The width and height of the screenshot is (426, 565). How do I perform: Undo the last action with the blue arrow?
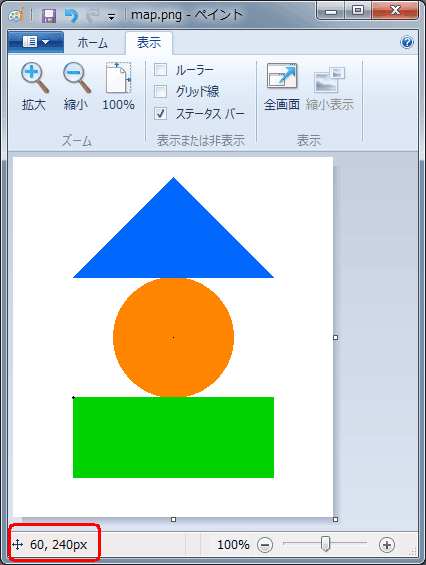71,16
